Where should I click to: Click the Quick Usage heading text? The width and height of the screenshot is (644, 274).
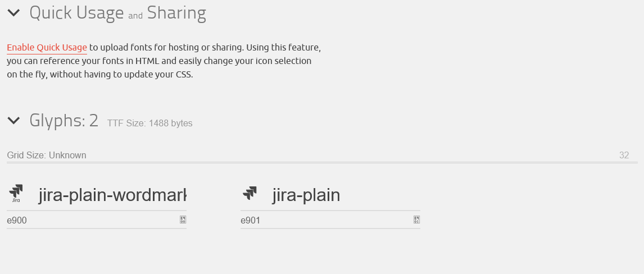(x=76, y=13)
